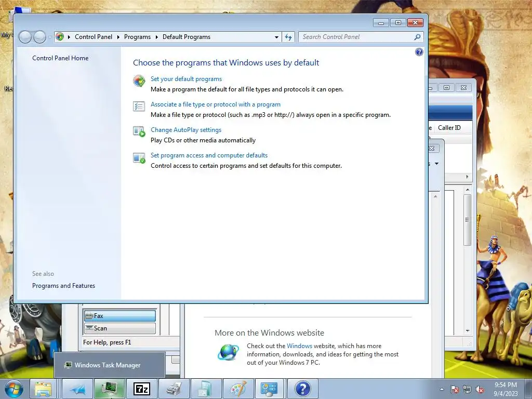This screenshot has width=532, height=399.
Task: Show hidden tray icons arrow
Action: point(442,389)
